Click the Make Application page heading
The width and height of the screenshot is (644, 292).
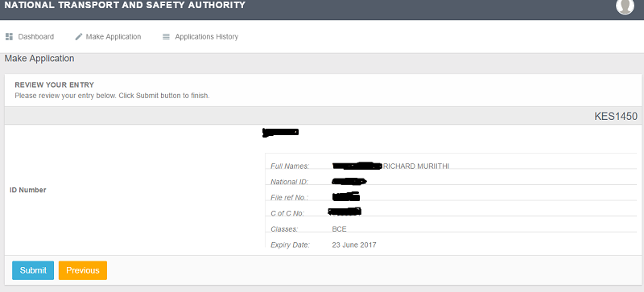click(39, 58)
